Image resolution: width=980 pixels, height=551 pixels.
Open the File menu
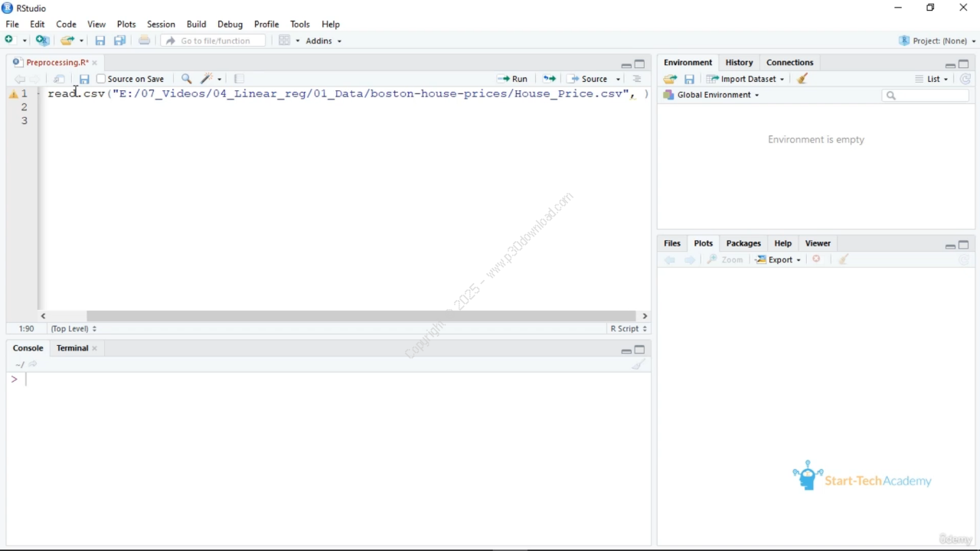click(12, 24)
